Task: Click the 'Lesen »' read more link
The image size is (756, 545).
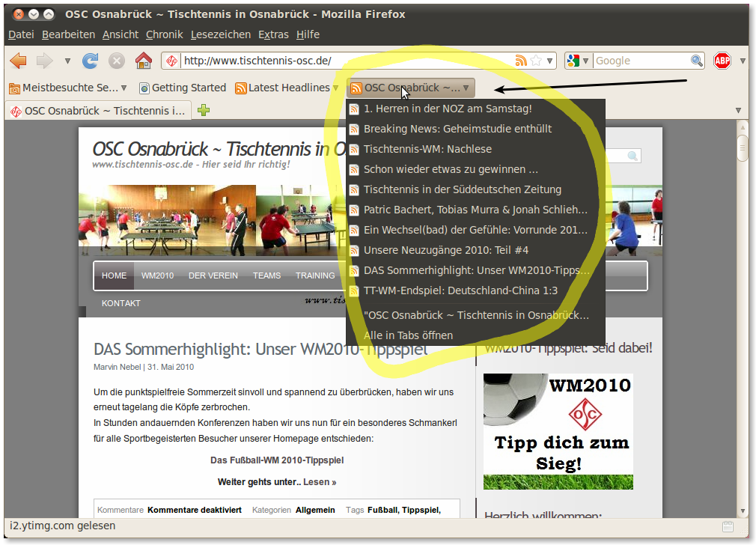Action: pyautogui.click(x=320, y=482)
